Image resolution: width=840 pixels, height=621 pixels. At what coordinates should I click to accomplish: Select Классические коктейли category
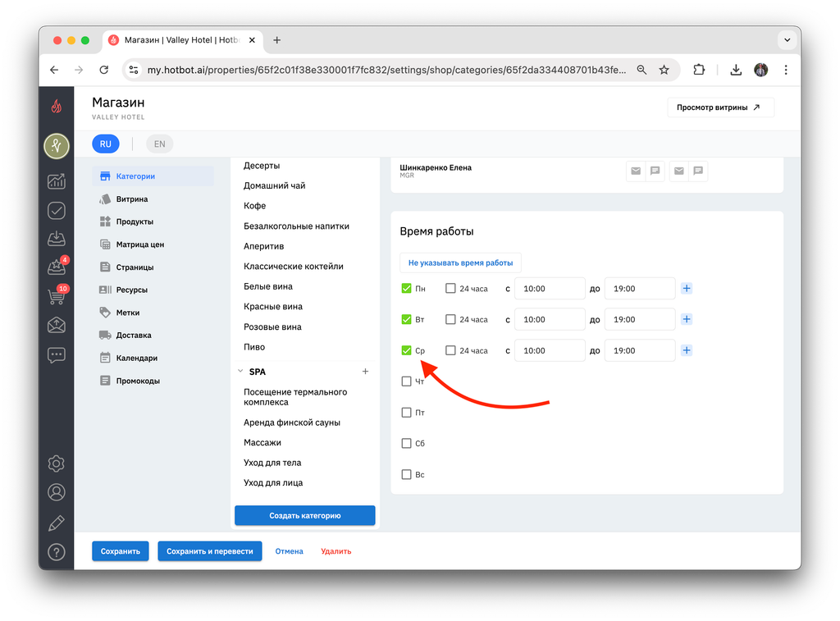[x=294, y=267]
